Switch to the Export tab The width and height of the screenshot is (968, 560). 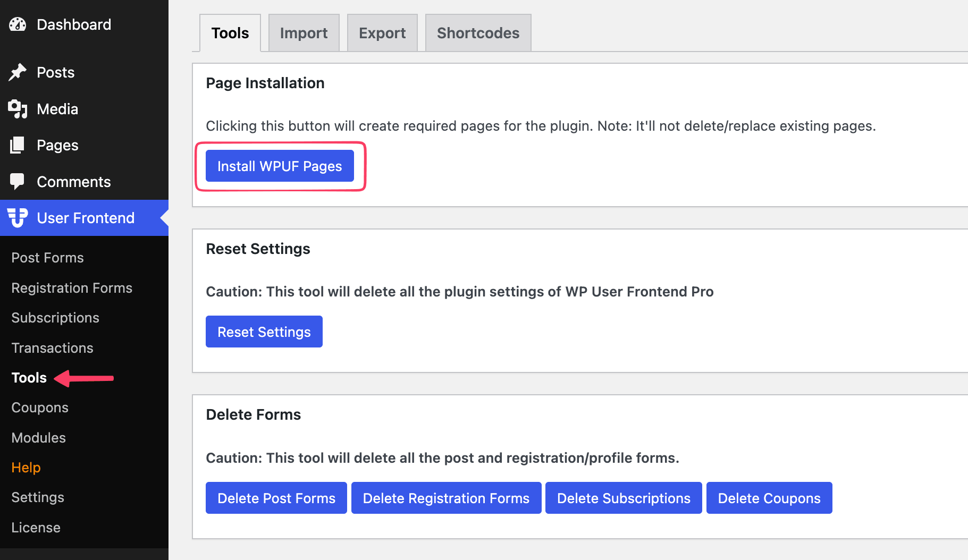382,33
